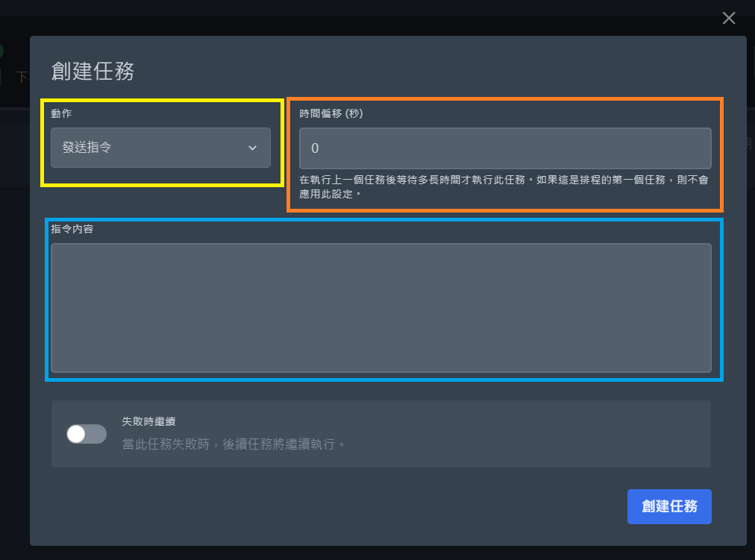Select the 發送指令 text in action combo box

[87, 148]
